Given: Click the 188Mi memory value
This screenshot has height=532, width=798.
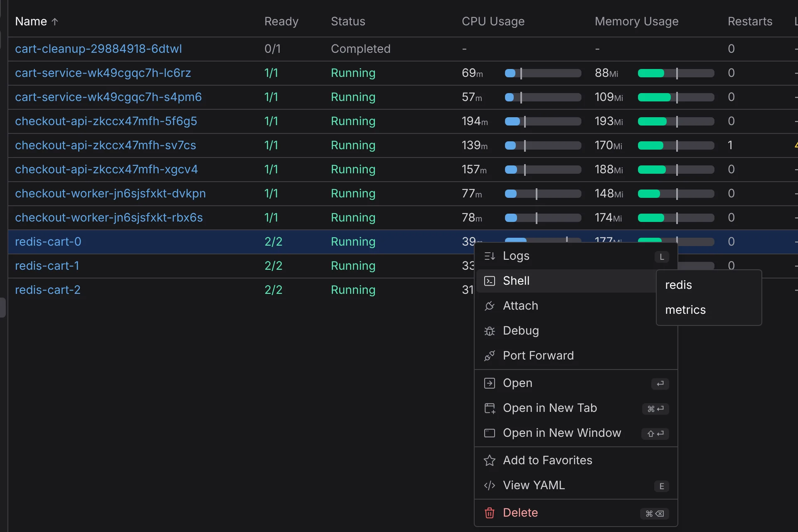Looking at the screenshot, I should click(609, 170).
